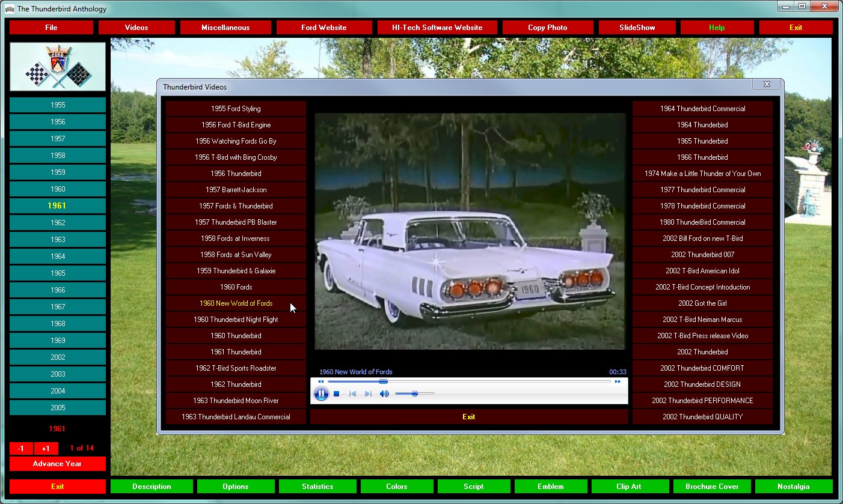
Task: Open the green Help button
Action: (x=717, y=28)
